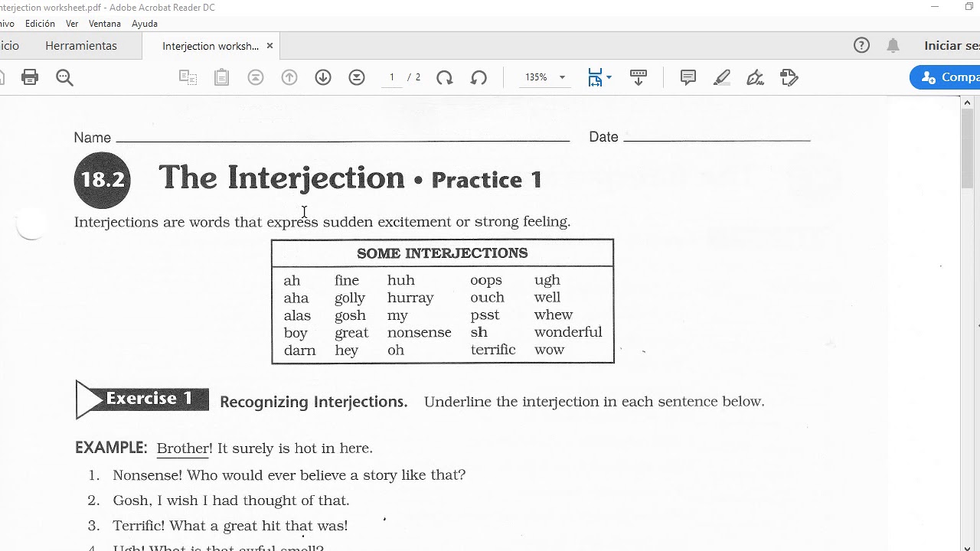Click sentence 2 starting with 'Gosh'
This screenshot has height=551, width=980.
[230, 500]
